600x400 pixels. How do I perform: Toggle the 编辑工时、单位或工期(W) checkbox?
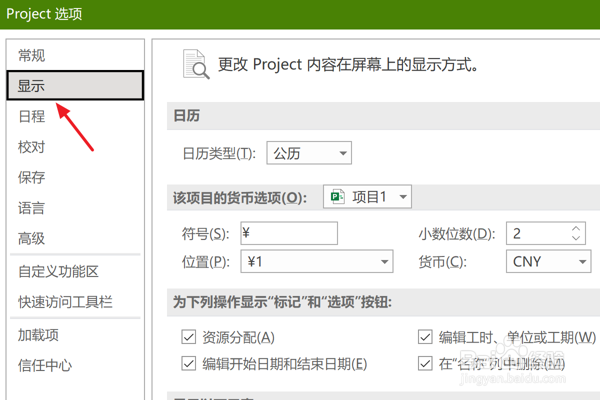click(x=425, y=337)
